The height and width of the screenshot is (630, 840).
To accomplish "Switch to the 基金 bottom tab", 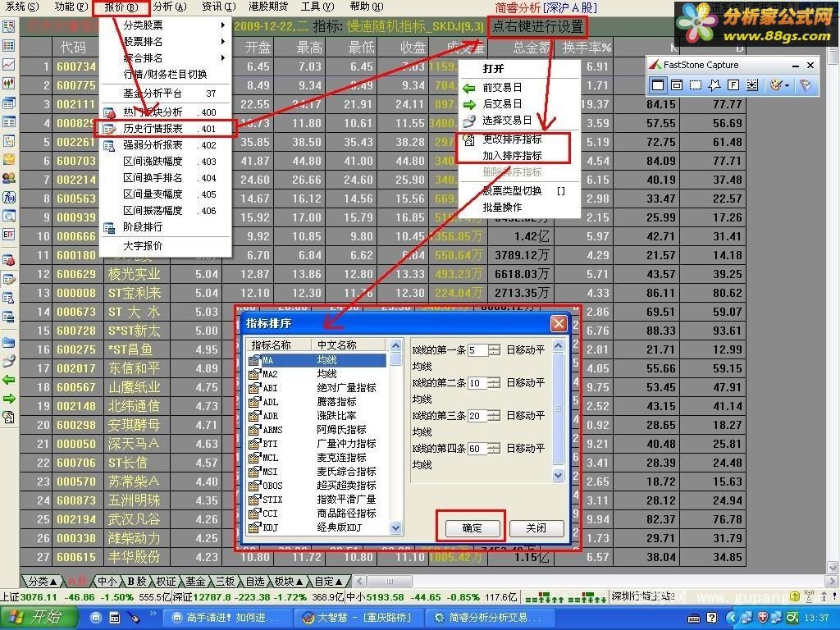I will point(195,582).
